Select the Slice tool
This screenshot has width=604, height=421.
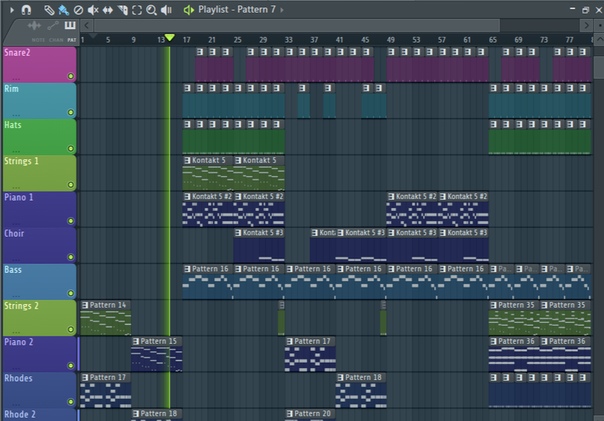click(x=122, y=10)
